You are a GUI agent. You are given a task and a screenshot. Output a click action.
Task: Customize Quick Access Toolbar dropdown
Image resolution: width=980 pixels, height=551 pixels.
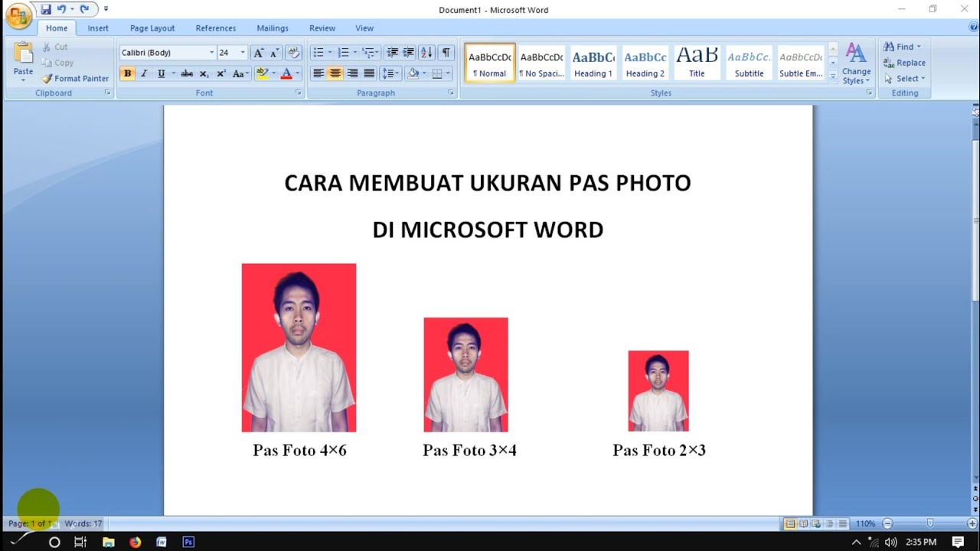pyautogui.click(x=106, y=9)
